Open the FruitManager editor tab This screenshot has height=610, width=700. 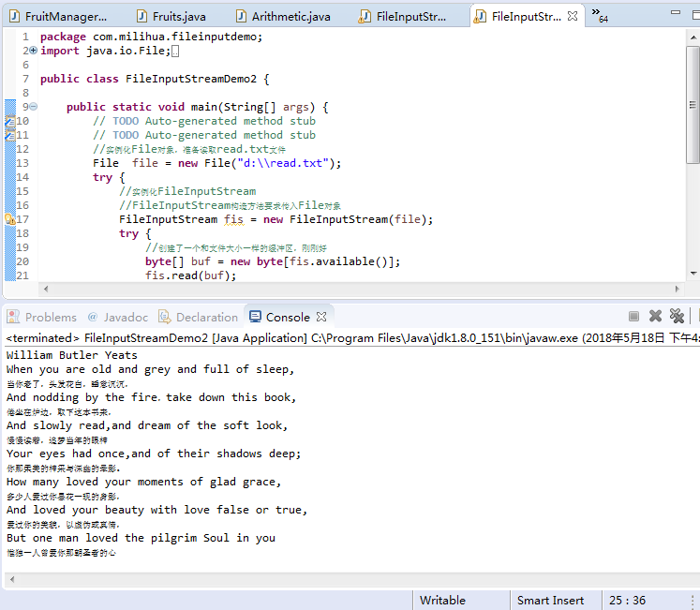pos(59,17)
